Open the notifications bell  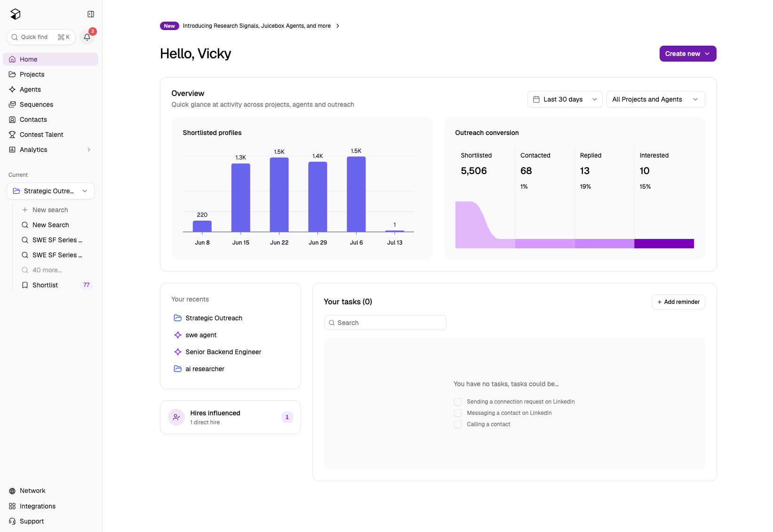click(87, 37)
